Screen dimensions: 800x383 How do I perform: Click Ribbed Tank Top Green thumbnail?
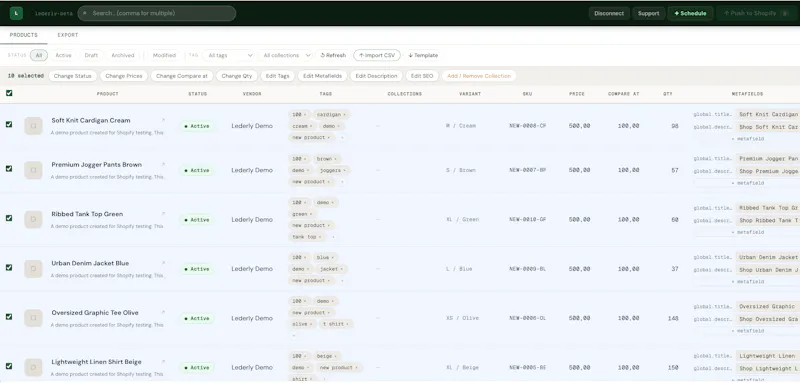click(x=33, y=219)
